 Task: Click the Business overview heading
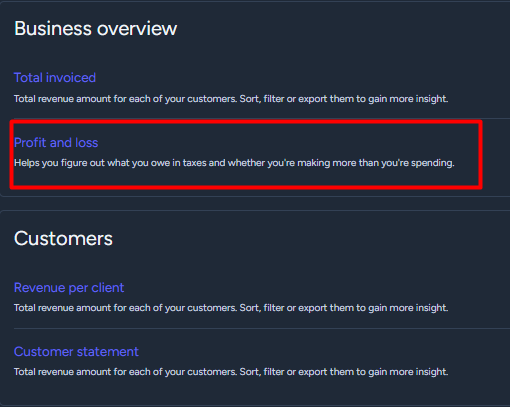[95, 28]
